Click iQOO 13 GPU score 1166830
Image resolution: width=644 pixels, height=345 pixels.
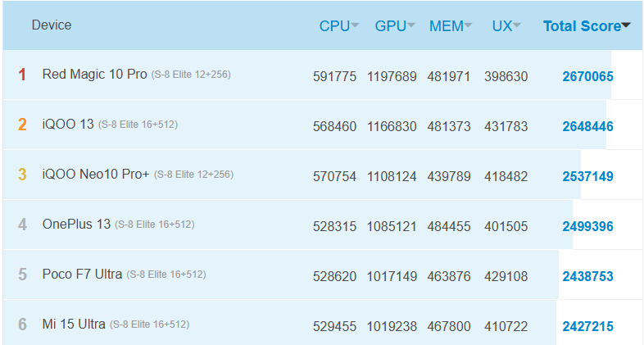pyautogui.click(x=392, y=126)
